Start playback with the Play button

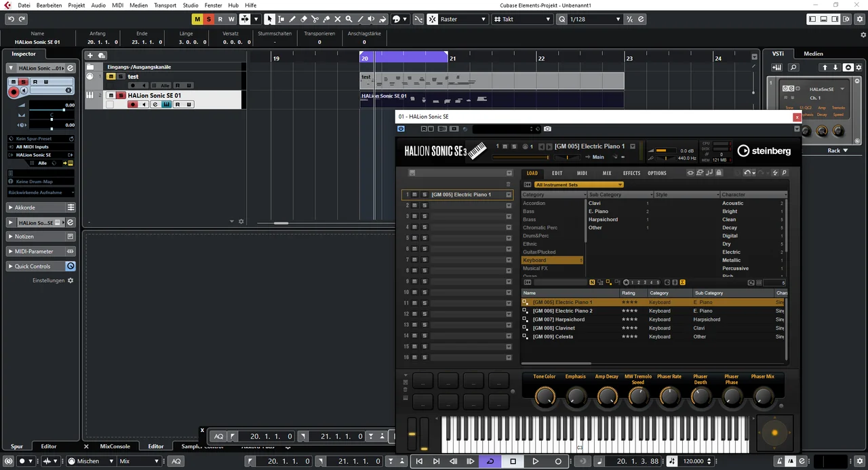click(535, 461)
